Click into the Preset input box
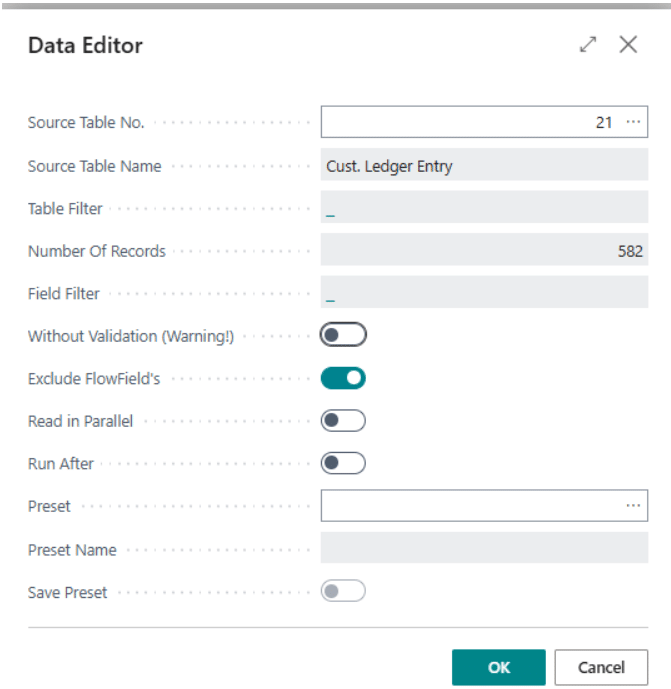 pos(470,506)
